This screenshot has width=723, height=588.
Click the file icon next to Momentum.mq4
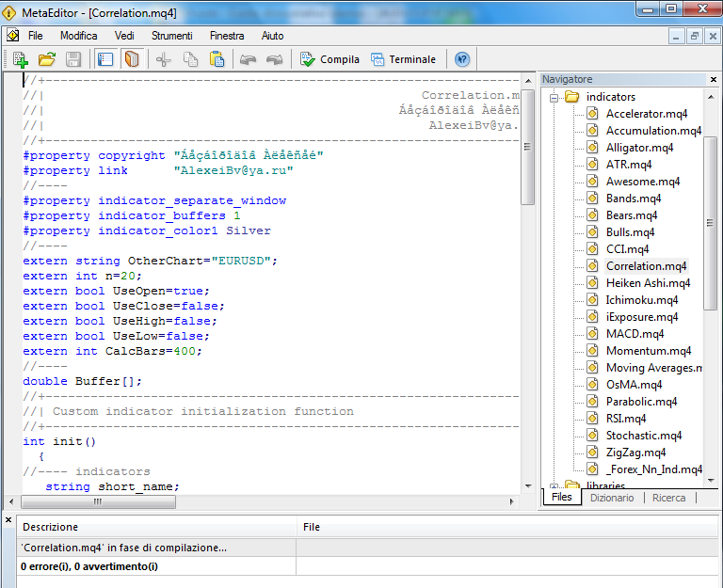tap(592, 350)
